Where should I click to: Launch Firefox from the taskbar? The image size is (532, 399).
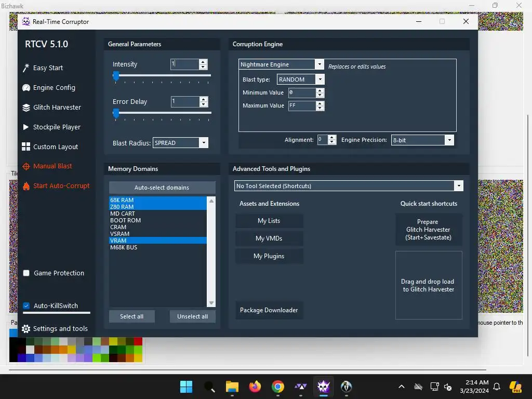(255, 387)
